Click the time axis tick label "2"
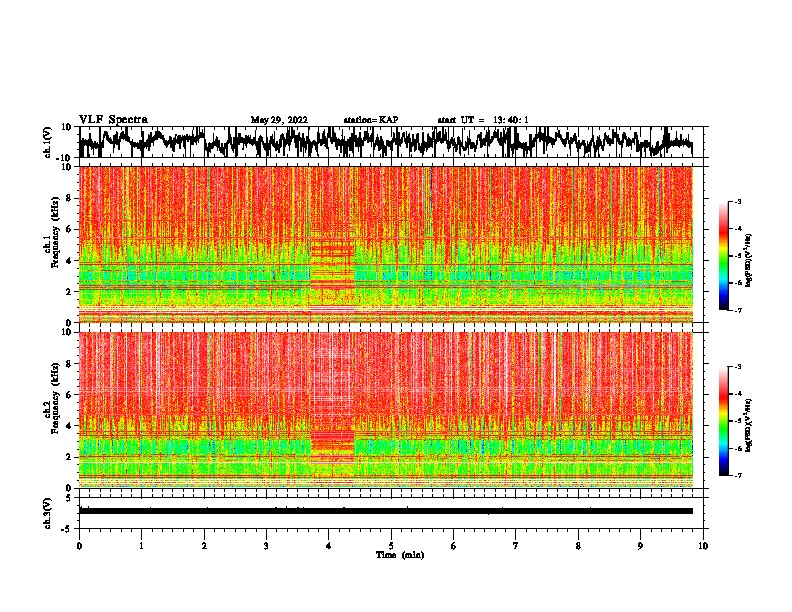This screenshot has width=792, height=612. point(204,546)
